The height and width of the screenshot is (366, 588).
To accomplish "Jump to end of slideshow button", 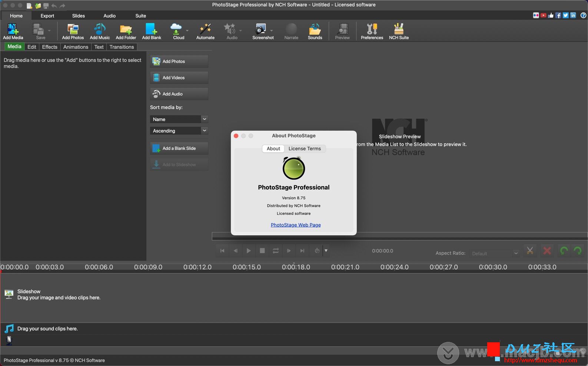I will (x=302, y=251).
